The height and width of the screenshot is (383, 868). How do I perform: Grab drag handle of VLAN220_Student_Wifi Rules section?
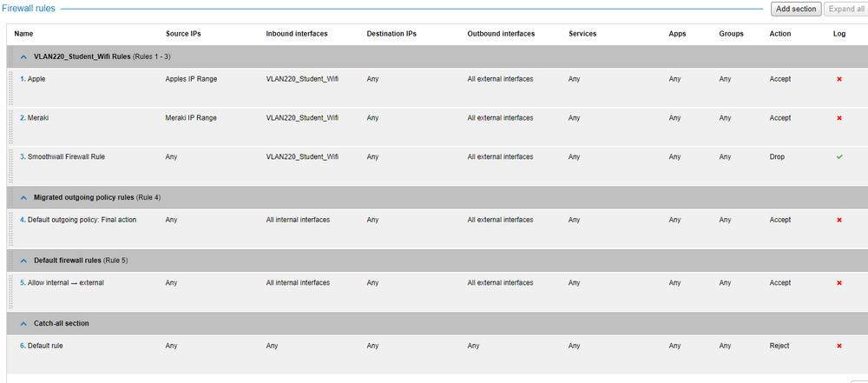coord(11,56)
